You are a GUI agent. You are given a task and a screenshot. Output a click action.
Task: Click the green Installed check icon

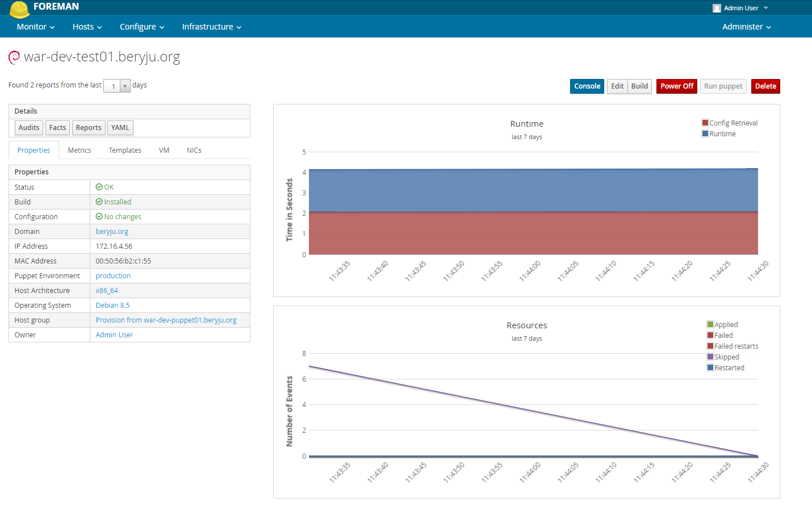[99, 202]
